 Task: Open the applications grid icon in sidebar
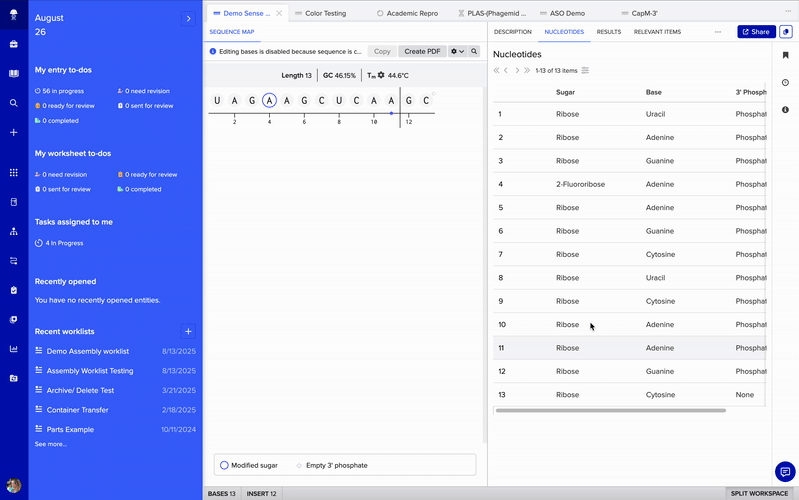(x=14, y=172)
